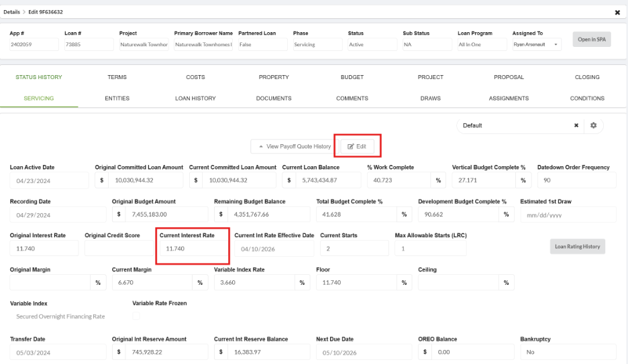The image size is (628, 364).
Task: View the Loan History tab
Action: coord(195,99)
